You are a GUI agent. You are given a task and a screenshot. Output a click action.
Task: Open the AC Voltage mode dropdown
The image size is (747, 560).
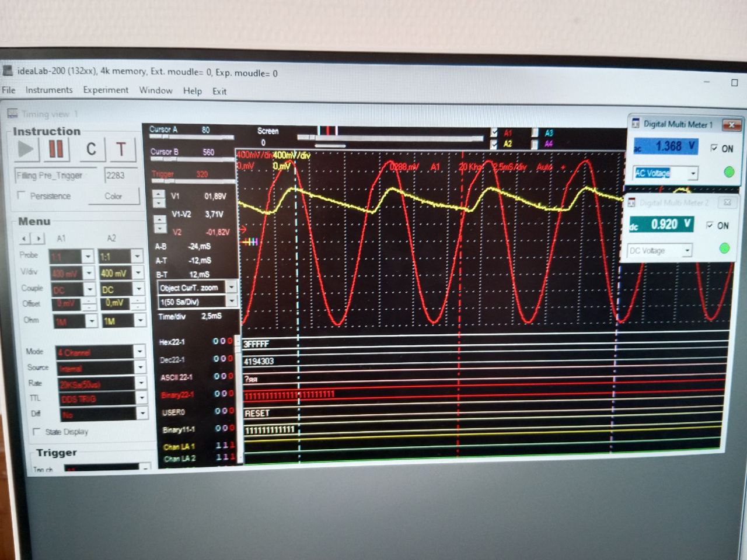coord(693,173)
